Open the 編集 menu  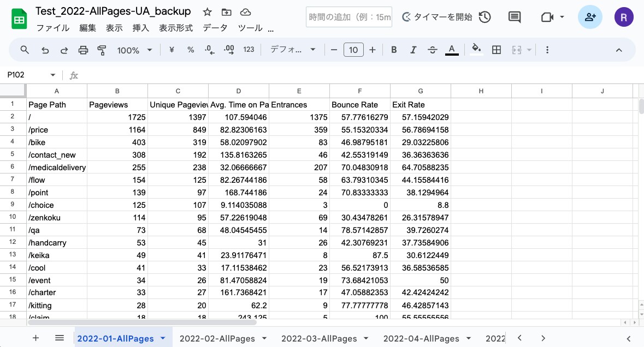tap(87, 28)
